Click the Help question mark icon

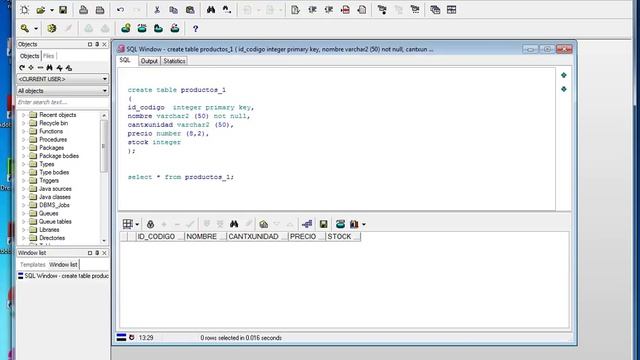[x=196, y=29]
